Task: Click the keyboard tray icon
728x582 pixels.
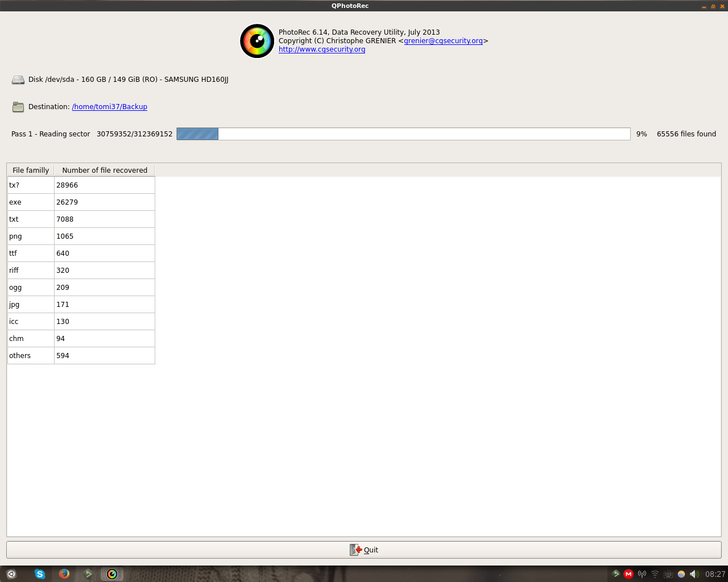Action: click(x=668, y=574)
